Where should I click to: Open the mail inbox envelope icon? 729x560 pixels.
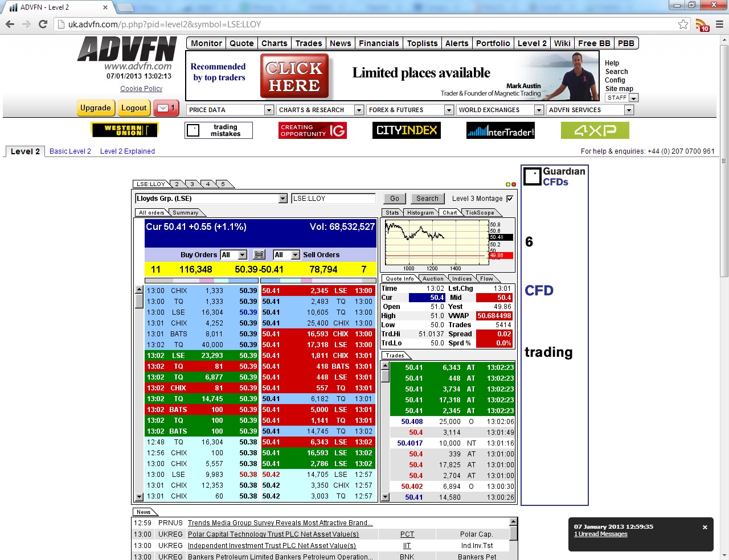click(163, 108)
